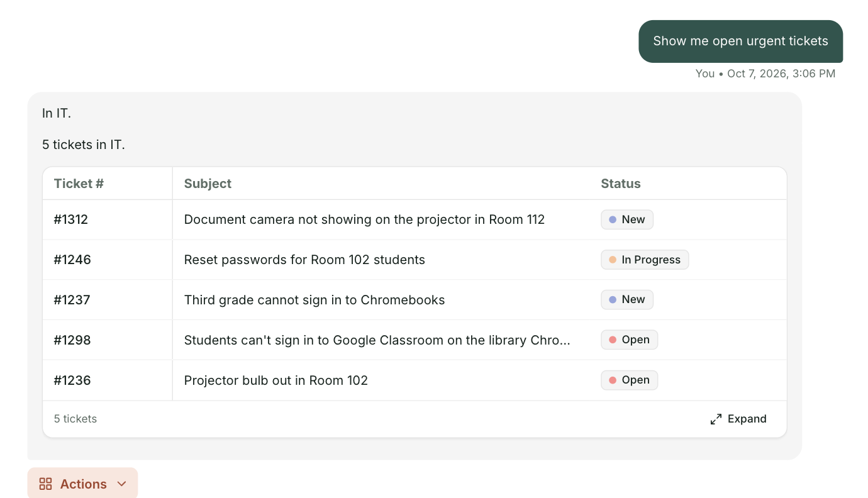
Task: Click the Expand arrows icon
Action: (716, 419)
